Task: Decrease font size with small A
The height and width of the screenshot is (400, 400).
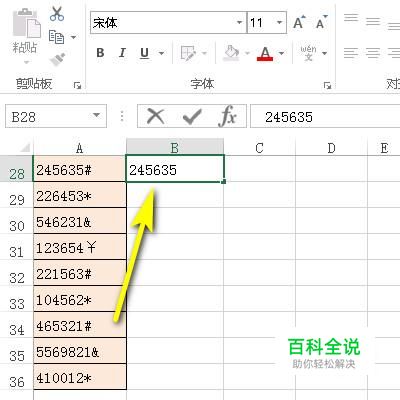Action: click(322, 22)
